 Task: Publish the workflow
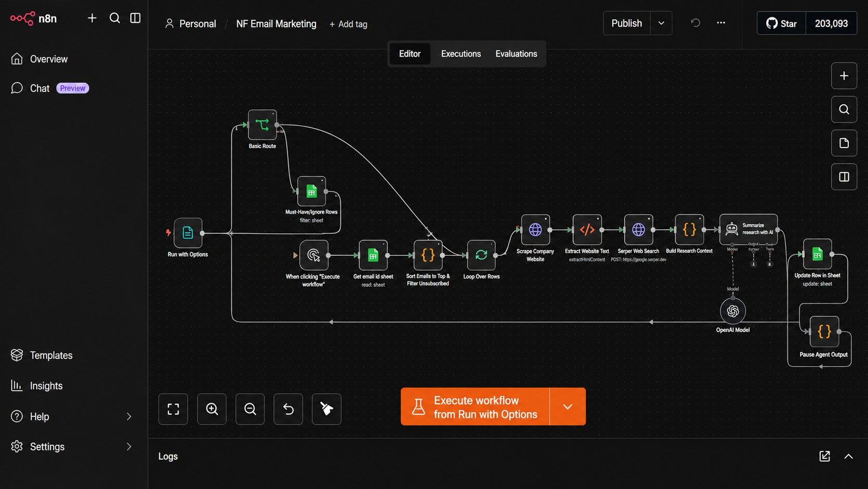[x=627, y=23]
